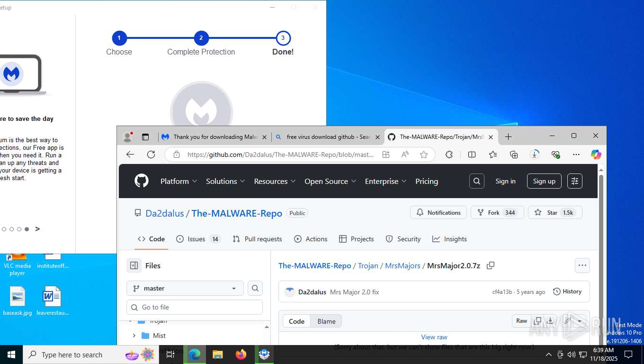
Task: Open the View raw link
Action: click(x=434, y=337)
